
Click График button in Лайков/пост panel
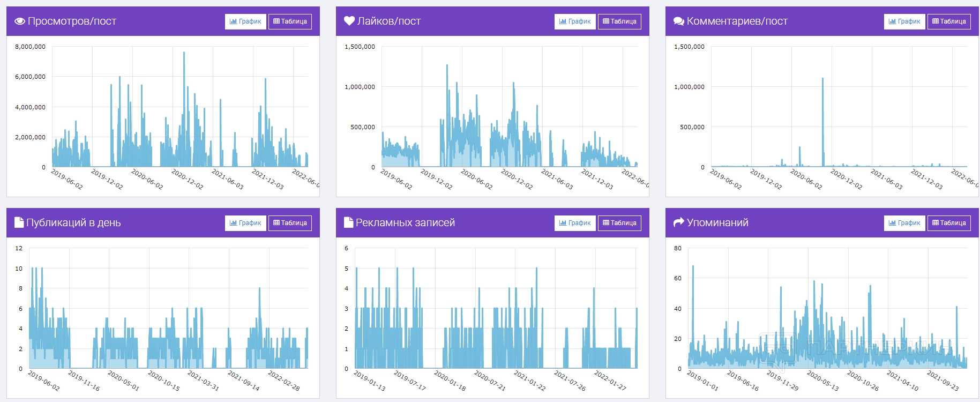(x=575, y=21)
